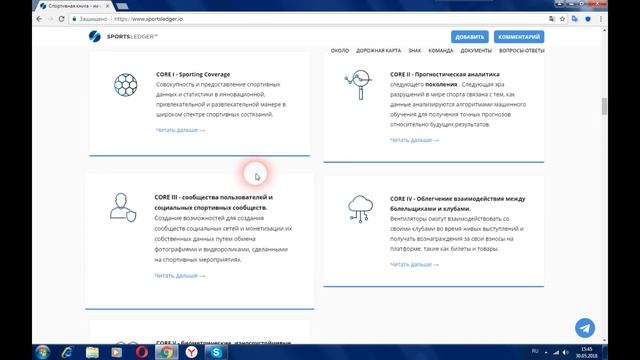Open the Google Translate extension icon
The width and height of the screenshot is (640, 360).
point(575,19)
